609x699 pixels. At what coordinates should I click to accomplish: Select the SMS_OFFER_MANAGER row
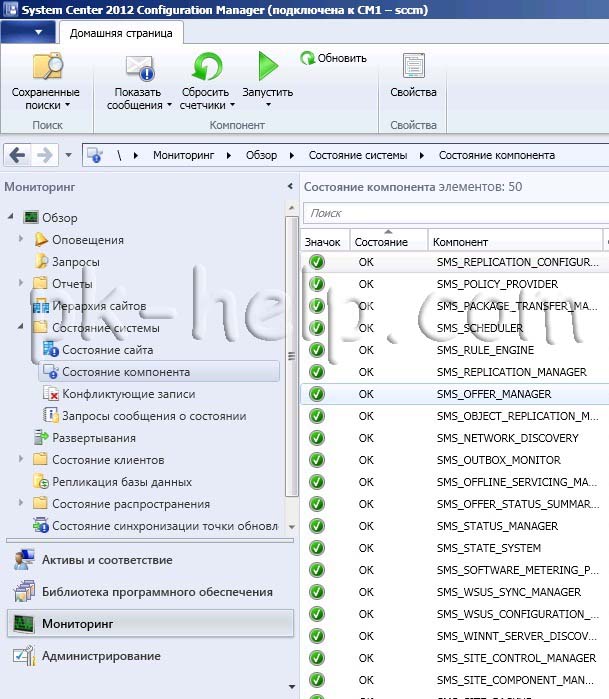(455, 394)
